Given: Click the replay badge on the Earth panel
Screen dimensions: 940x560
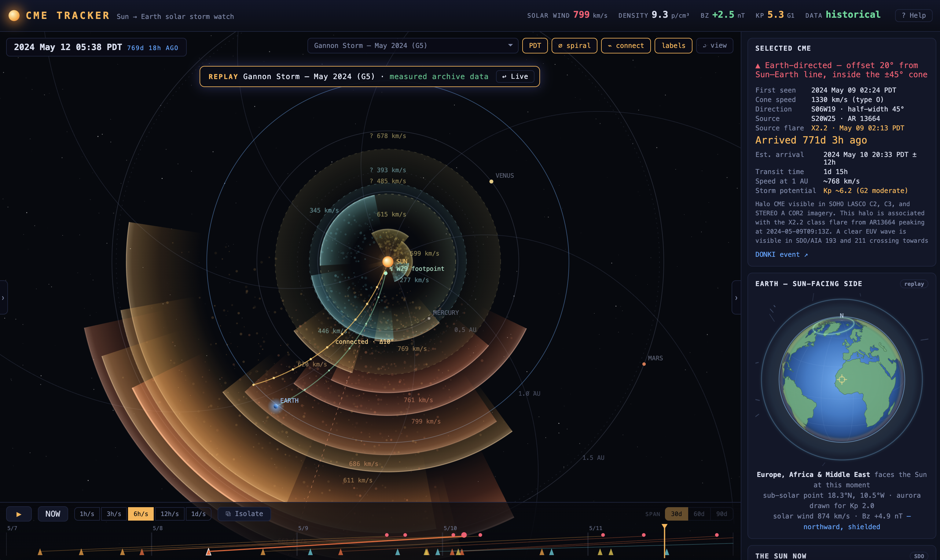Looking at the screenshot, I should [x=914, y=284].
